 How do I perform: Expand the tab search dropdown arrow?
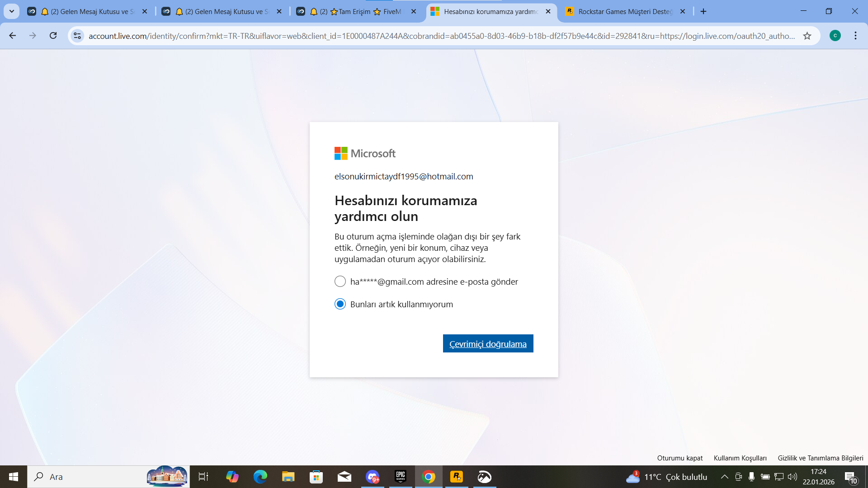(x=12, y=11)
